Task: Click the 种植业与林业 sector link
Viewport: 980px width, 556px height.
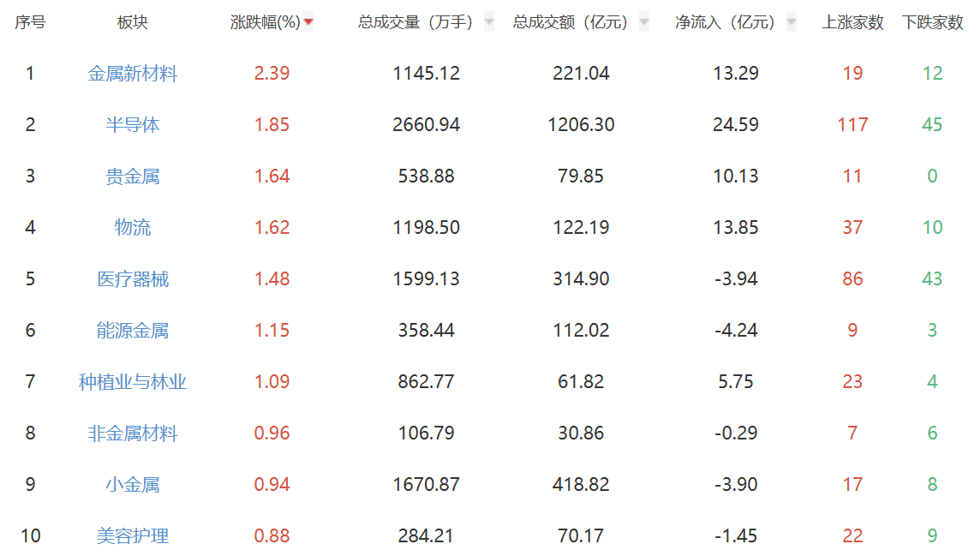Action: [133, 382]
